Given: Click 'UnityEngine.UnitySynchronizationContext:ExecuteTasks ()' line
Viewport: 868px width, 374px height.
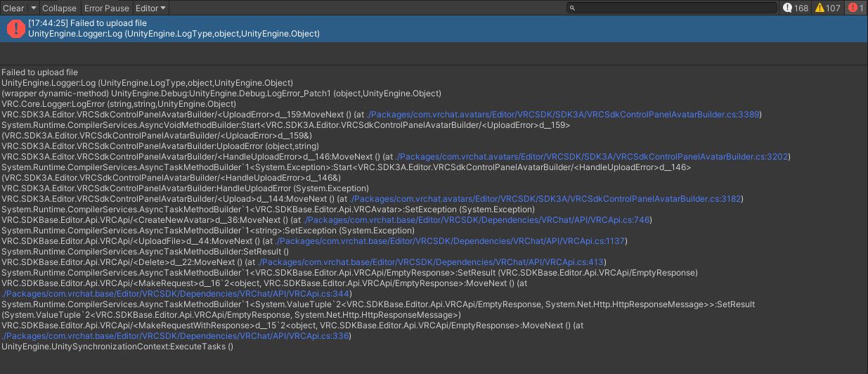Looking at the screenshot, I should coord(117,347).
